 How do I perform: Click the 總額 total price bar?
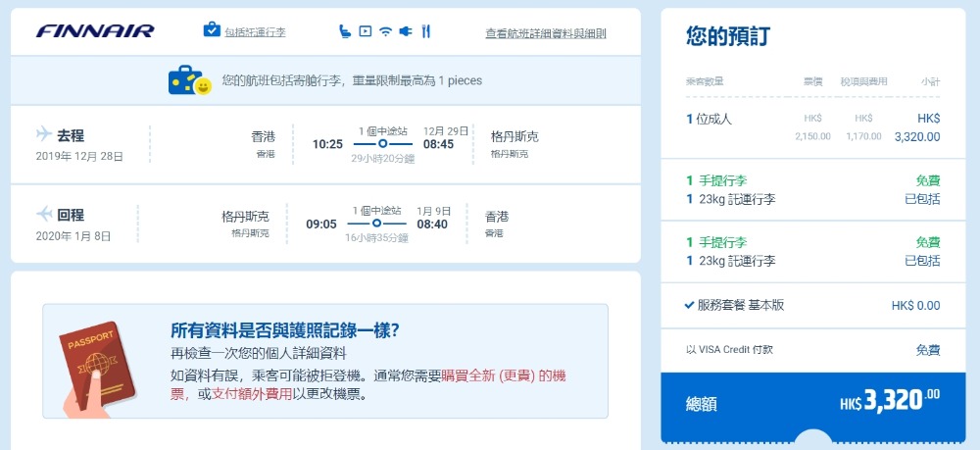[813, 404]
